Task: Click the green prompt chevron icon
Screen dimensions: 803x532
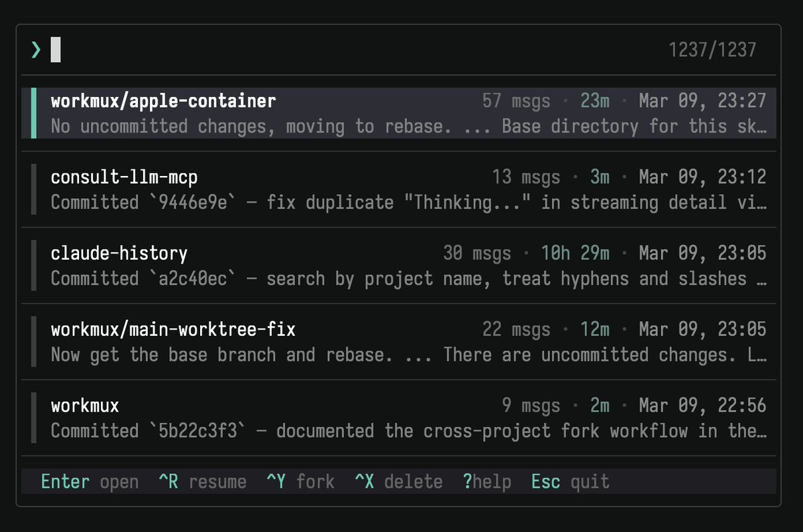Action: 36,50
